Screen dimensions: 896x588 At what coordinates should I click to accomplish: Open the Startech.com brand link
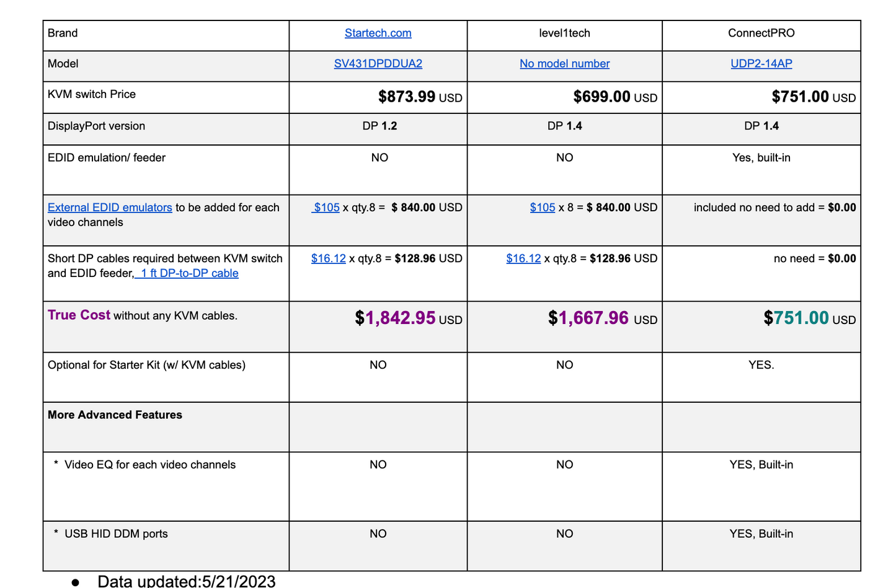point(378,33)
